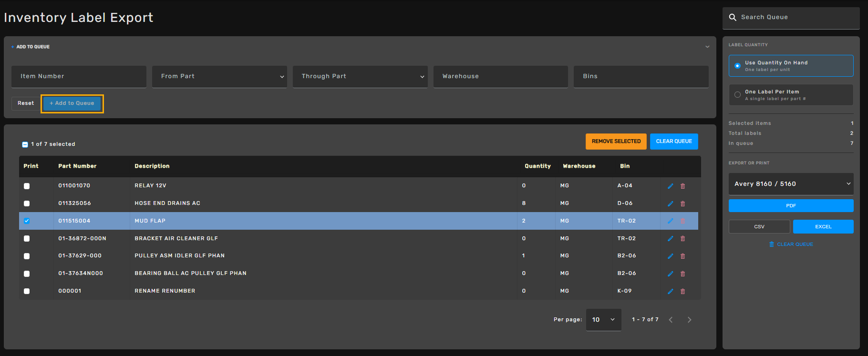Click the blue + Add to Queue button

tap(72, 103)
